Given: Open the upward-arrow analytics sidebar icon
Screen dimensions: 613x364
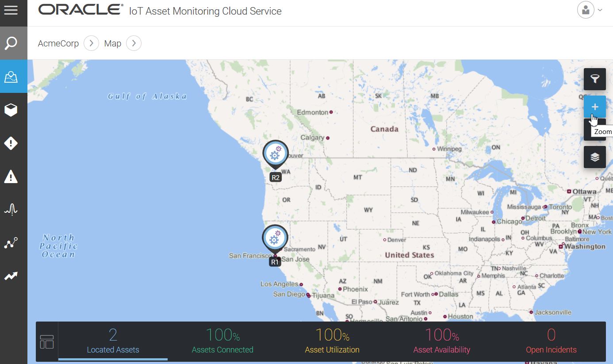Looking at the screenshot, I should point(11,276).
